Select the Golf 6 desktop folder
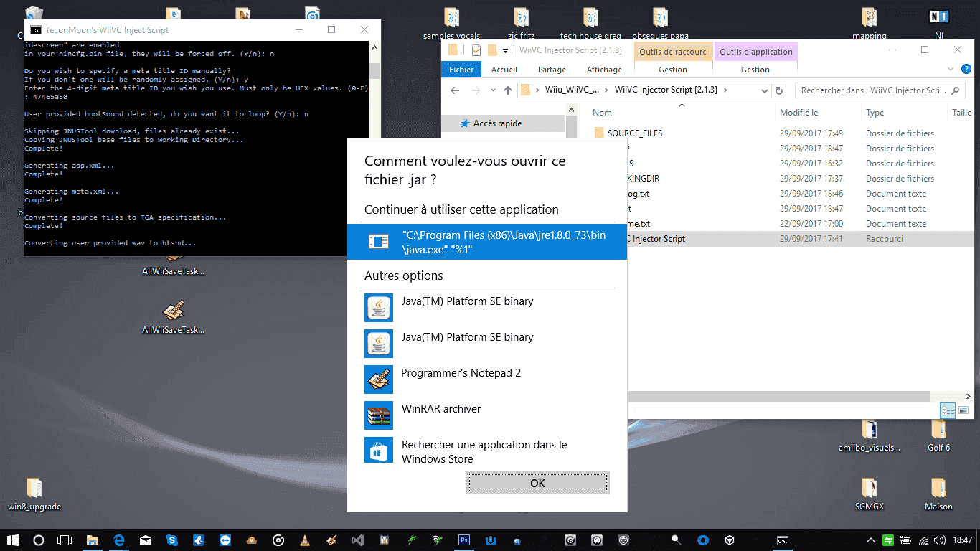 [x=938, y=435]
